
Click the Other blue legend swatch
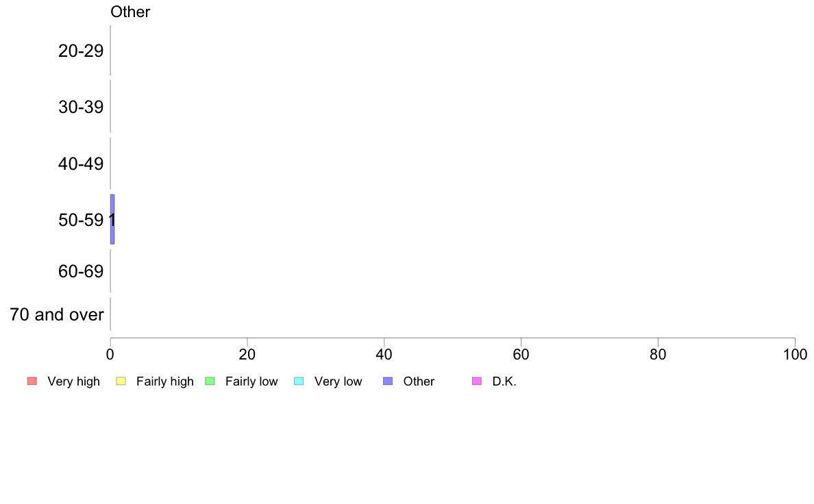click(388, 381)
